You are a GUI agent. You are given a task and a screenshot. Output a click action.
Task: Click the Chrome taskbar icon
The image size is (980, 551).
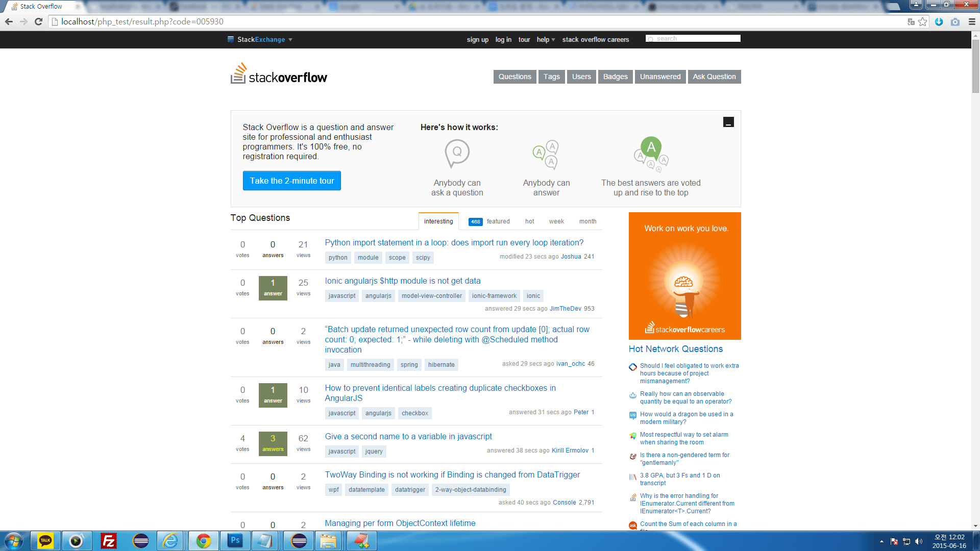click(x=204, y=541)
